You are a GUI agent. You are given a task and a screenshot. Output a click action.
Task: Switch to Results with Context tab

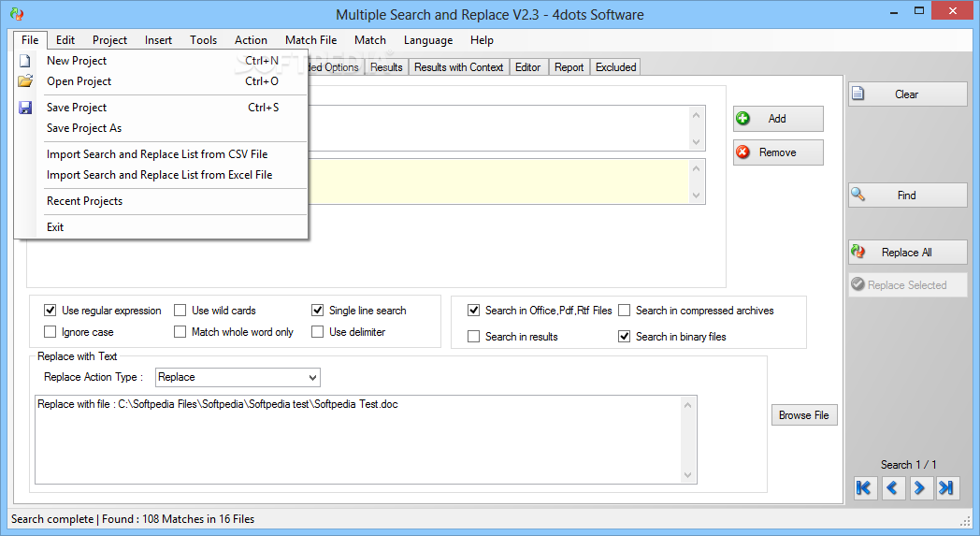(458, 67)
